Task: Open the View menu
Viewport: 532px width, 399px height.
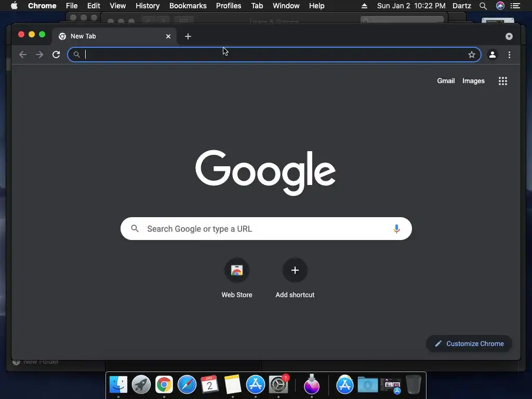Action: (118, 6)
